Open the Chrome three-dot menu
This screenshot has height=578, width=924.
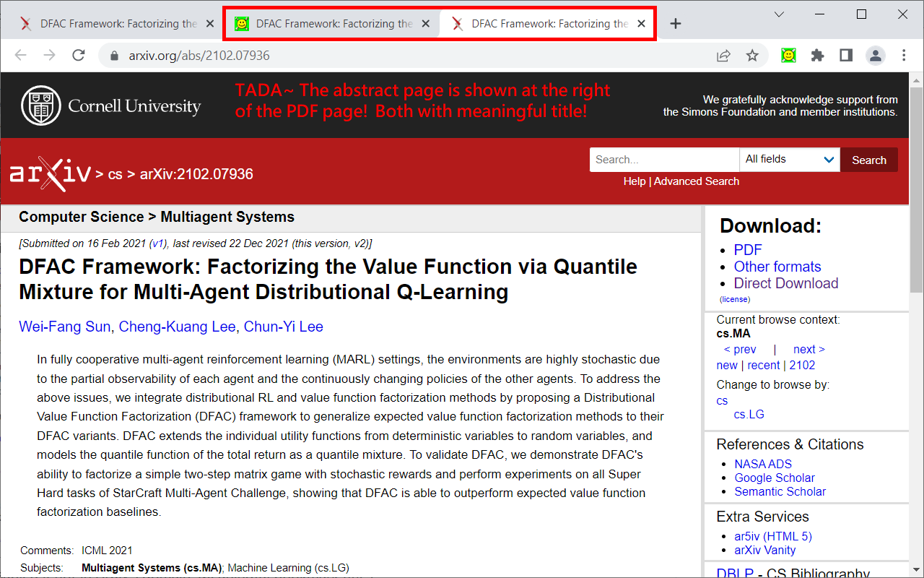(x=904, y=55)
